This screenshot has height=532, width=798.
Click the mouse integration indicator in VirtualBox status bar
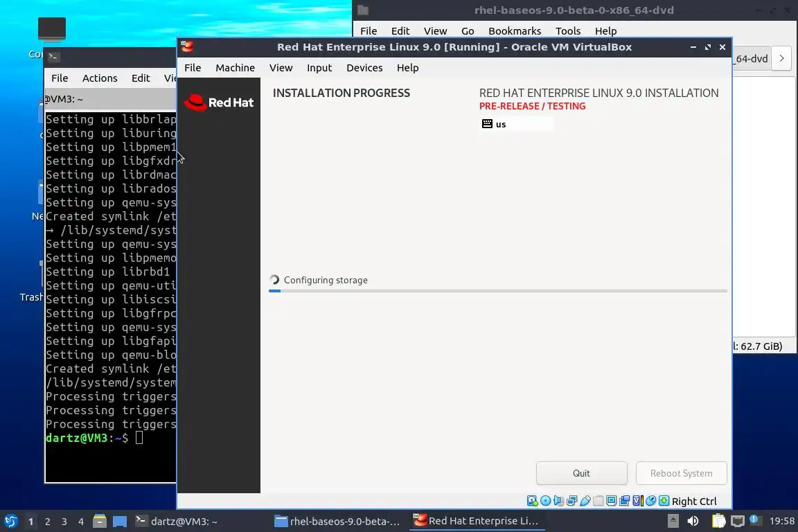pos(650,501)
